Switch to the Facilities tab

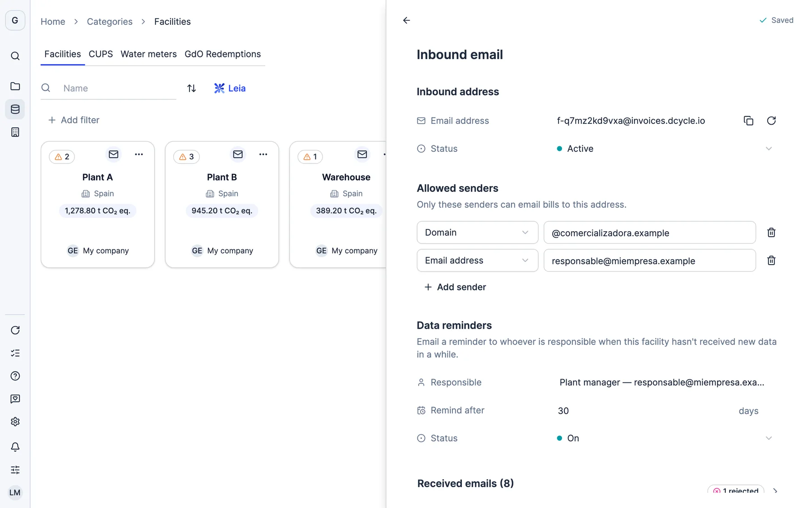63,54
